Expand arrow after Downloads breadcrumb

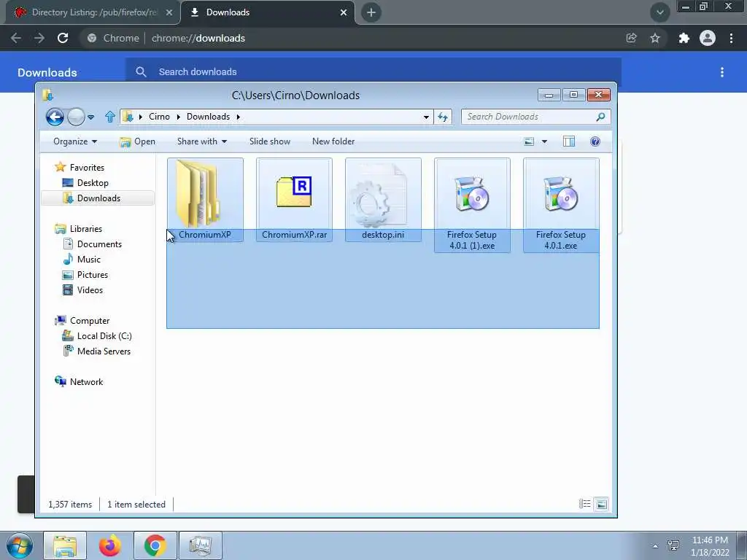(x=238, y=117)
